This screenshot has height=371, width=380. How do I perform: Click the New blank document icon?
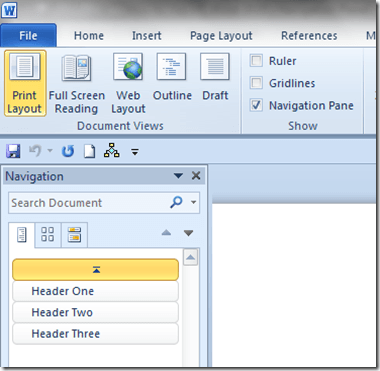[89, 152]
